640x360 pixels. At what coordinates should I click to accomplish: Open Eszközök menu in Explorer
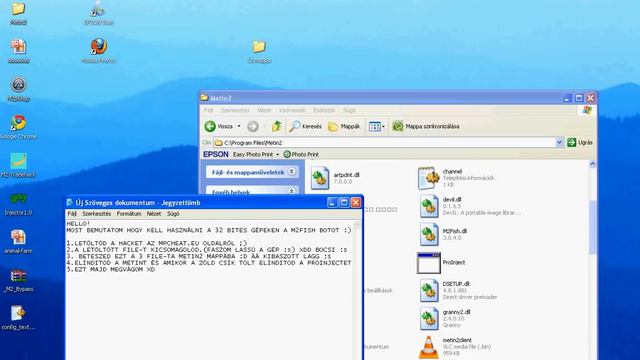pyautogui.click(x=324, y=111)
